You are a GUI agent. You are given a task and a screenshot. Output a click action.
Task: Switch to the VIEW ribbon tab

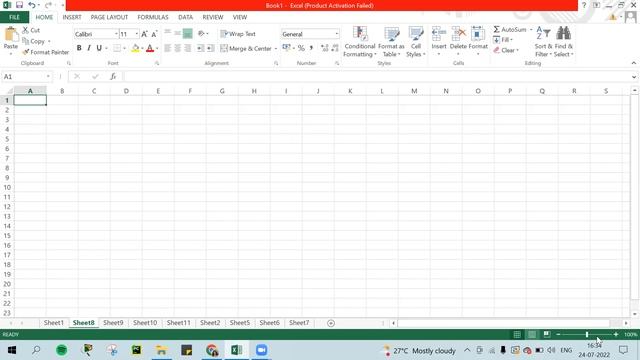[x=240, y=17]
